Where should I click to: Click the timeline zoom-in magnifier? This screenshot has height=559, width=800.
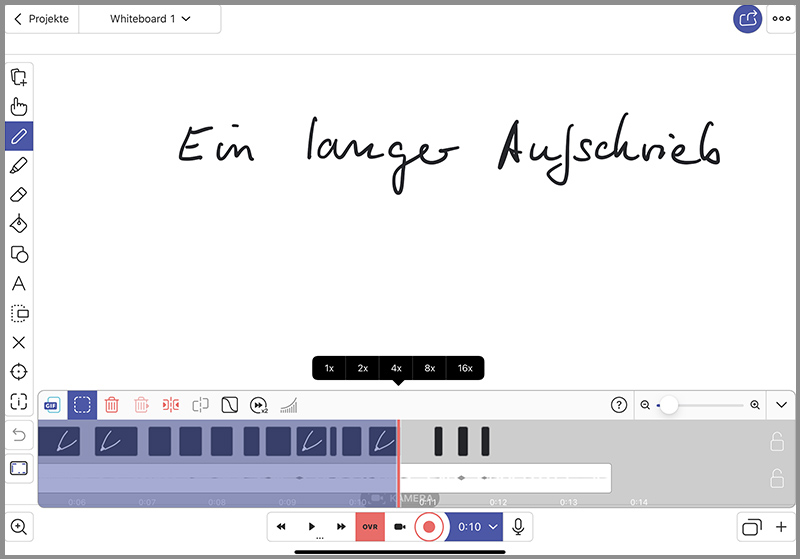(x=755, y=405)
